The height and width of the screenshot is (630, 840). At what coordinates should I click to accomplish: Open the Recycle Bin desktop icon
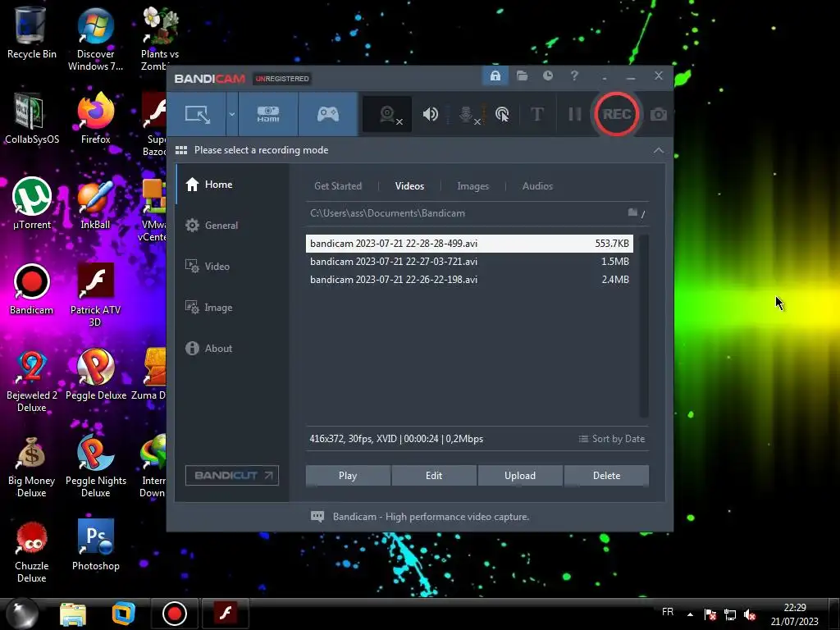pyautogui.click(x=32, y=33)
